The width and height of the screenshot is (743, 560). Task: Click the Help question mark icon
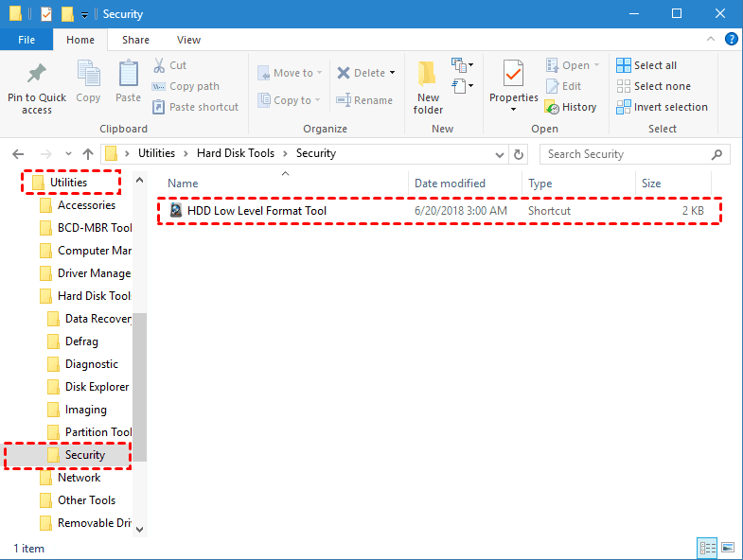[x=731, y=40]
